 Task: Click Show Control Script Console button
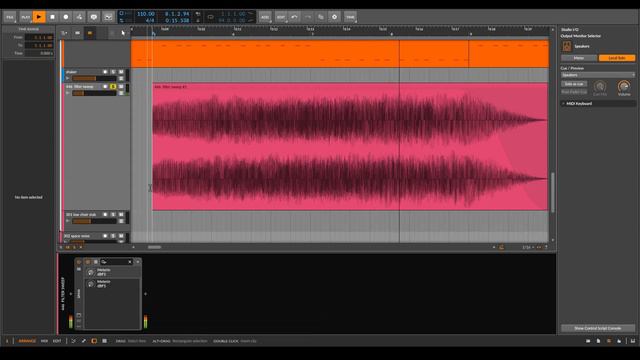point(598,328)
